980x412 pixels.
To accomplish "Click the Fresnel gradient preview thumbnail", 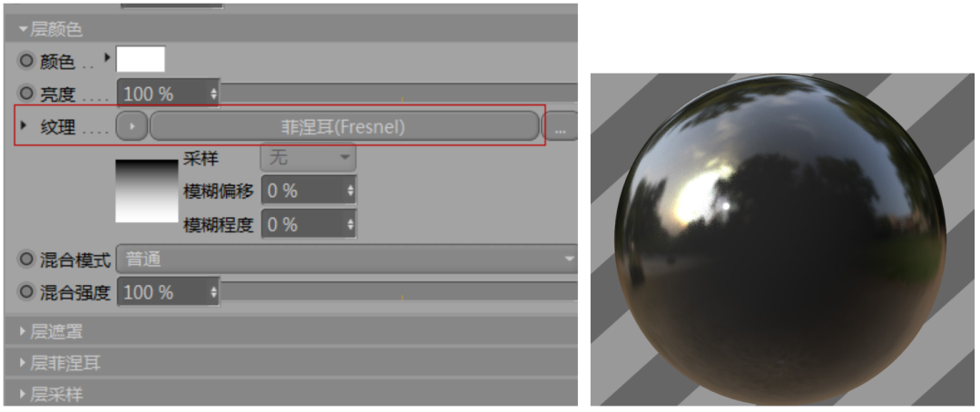I will click(x=147, y=191).
